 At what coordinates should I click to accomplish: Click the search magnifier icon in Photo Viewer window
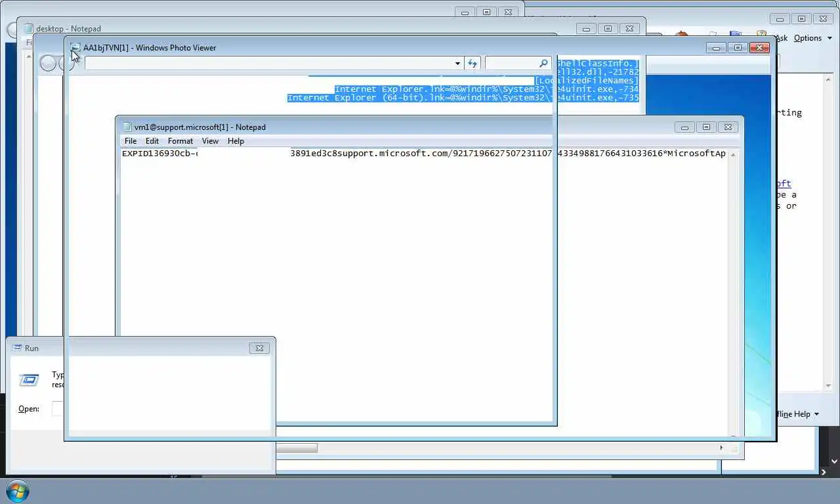click(x=543, y=63)
